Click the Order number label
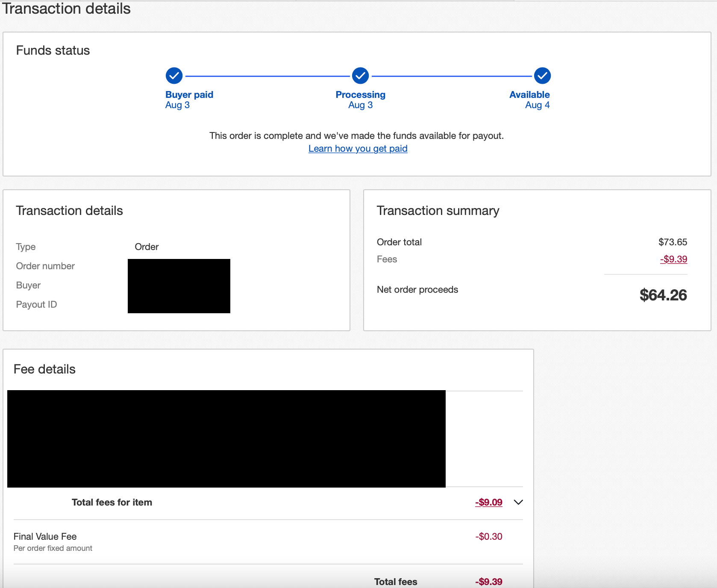The width and height of the screenshot is (717, 588). click(45, 266)
